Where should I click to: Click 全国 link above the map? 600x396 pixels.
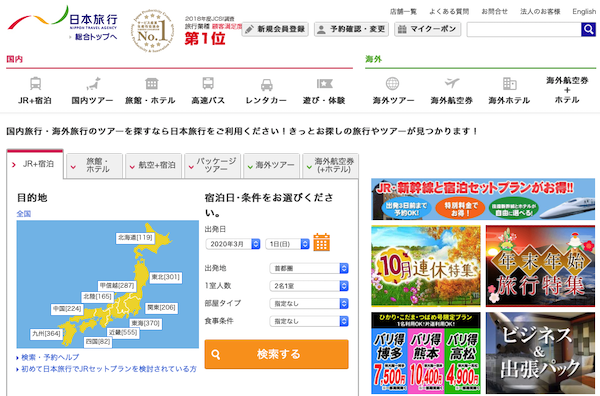pos(24,213)
